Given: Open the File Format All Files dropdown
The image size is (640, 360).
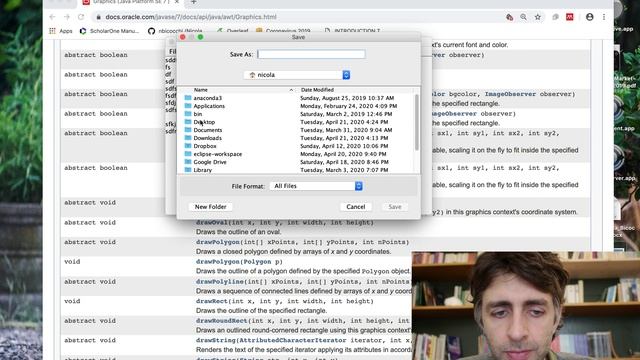Looking at the screenshot, I should [316, 186].
